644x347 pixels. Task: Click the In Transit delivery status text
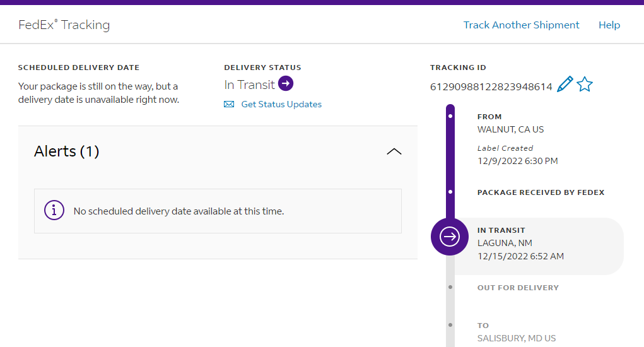click(x=250, y=85)
